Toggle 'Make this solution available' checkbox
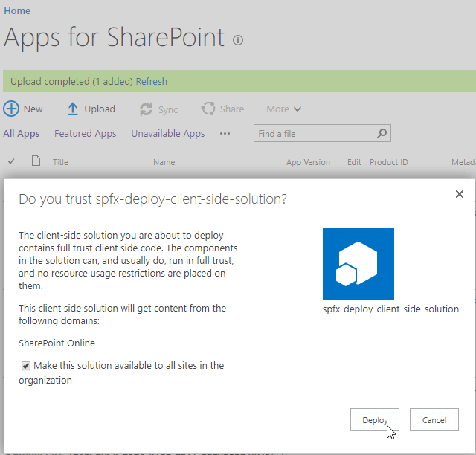Viewport: 476px width, 455px height. pos(26,366)
